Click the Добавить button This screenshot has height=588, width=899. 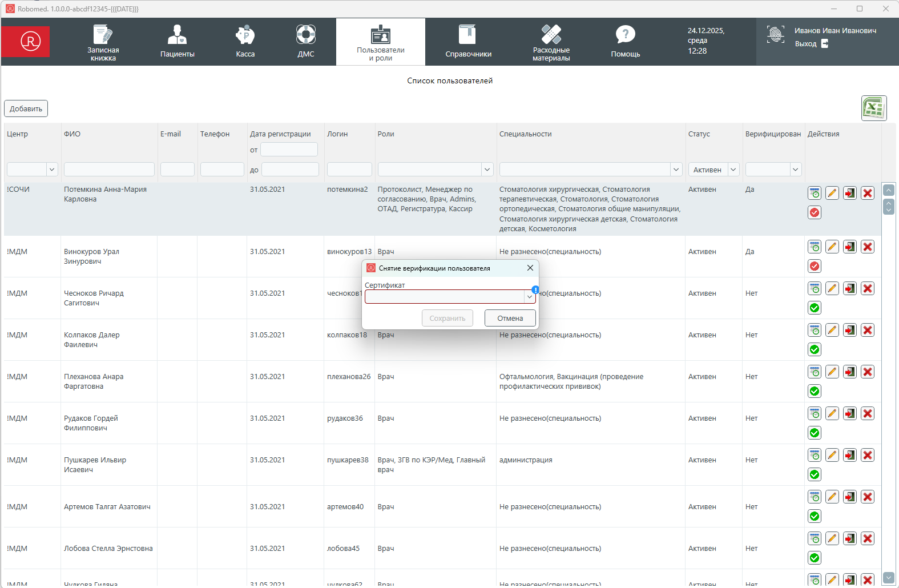pyautogui.click(x=26, y=108)
